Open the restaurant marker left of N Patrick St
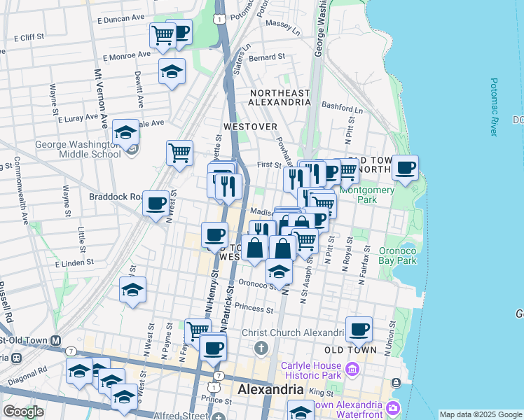This screenshot has width=524, height=420. [228, 187]
